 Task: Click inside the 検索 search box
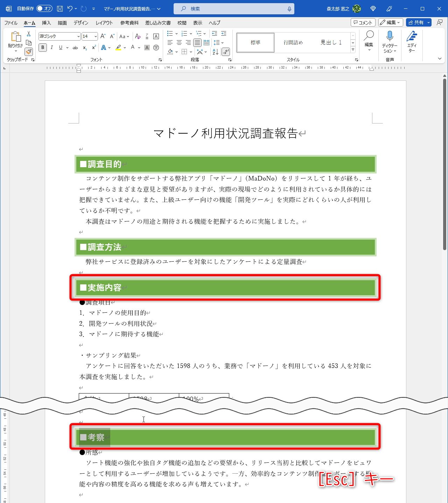[x=234, y=8]
